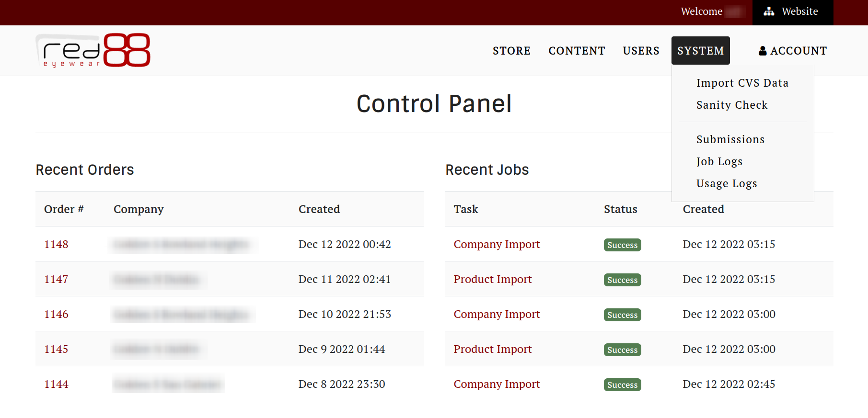Click the sitemap icon beside Website
868x418 pixels.
click(769, 11)
